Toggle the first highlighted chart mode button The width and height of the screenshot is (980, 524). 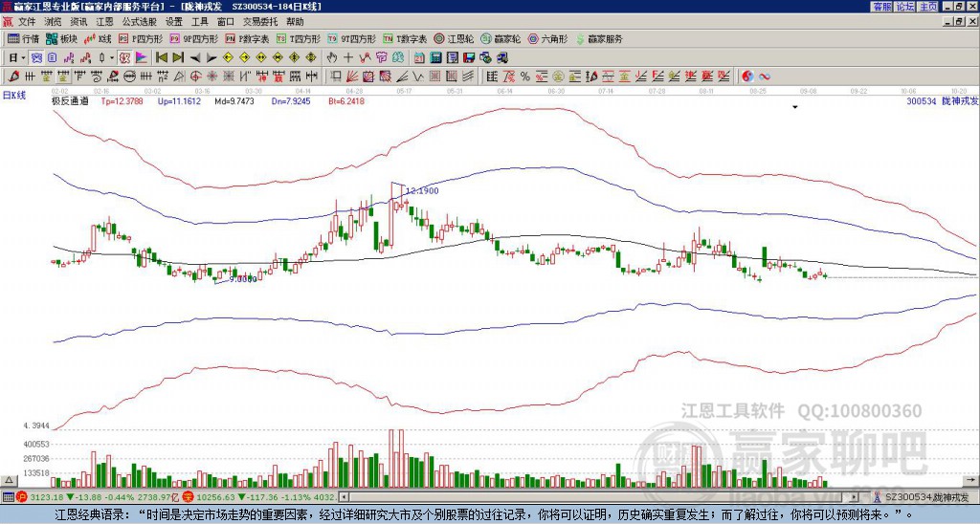[37, 58]
